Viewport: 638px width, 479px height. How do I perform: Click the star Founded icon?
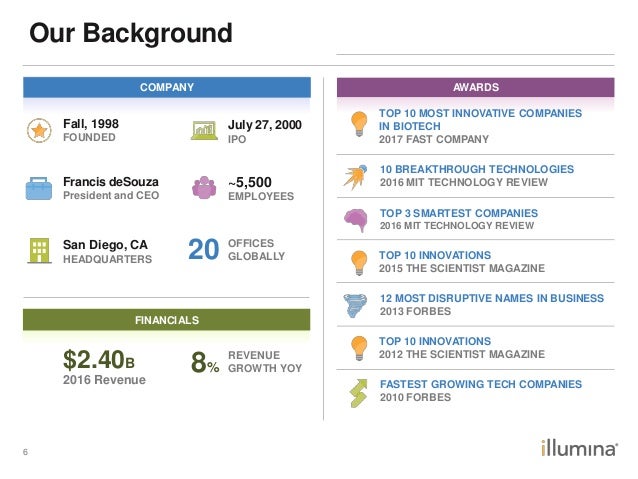click(39, 131)
